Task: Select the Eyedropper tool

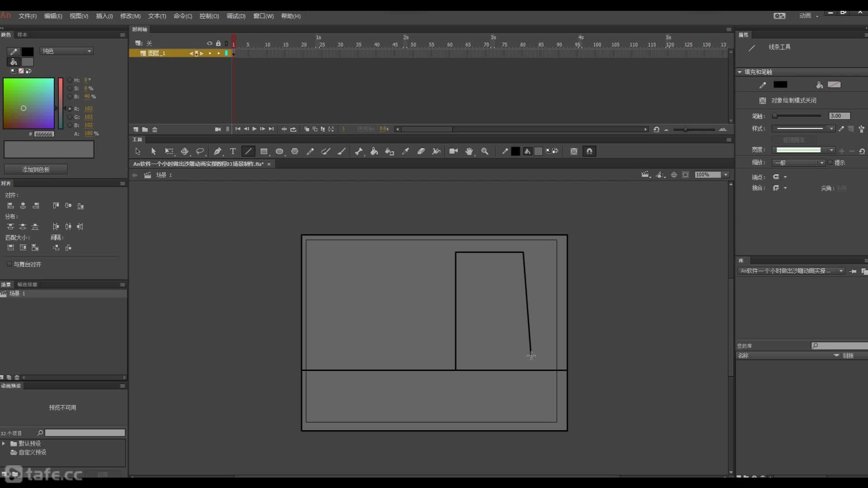Action: click(x=405, y=151)
